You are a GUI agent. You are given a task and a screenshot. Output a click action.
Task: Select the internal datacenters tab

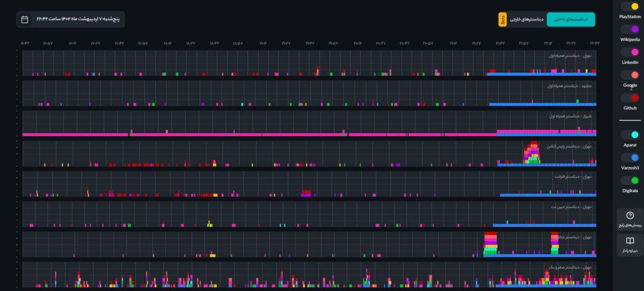coord(571,19)
